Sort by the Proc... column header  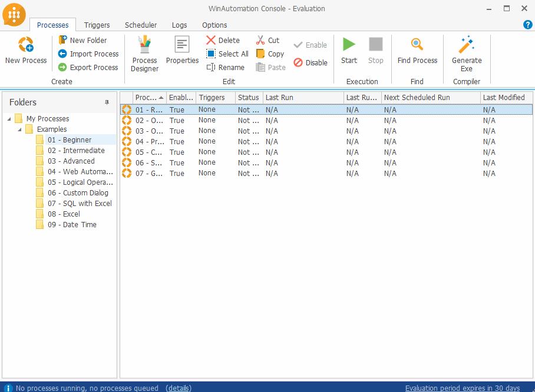coord(150,98)
